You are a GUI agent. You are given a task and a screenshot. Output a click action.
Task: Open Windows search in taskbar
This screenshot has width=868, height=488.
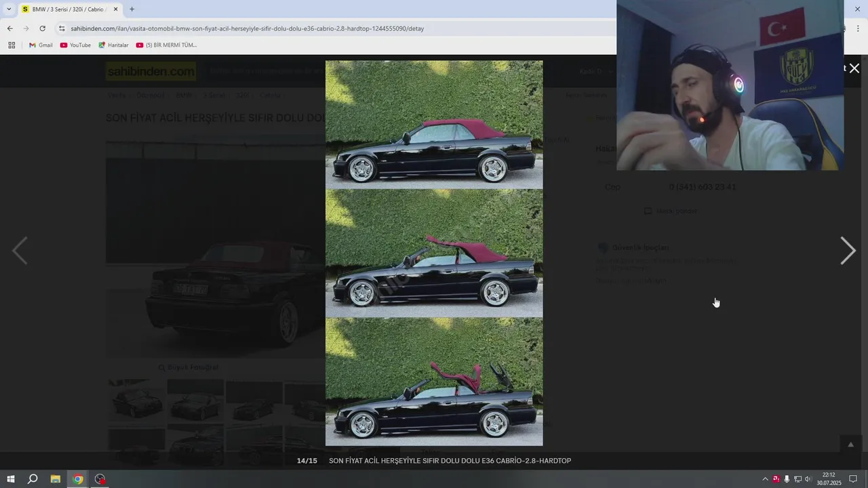33,479
